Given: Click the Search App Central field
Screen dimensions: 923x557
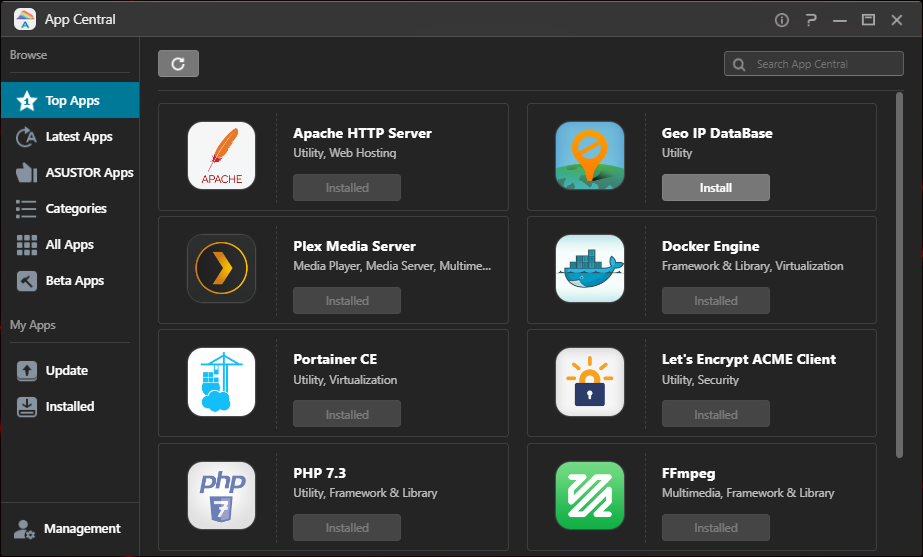Looking at the screenshot, I should [816, 64].
